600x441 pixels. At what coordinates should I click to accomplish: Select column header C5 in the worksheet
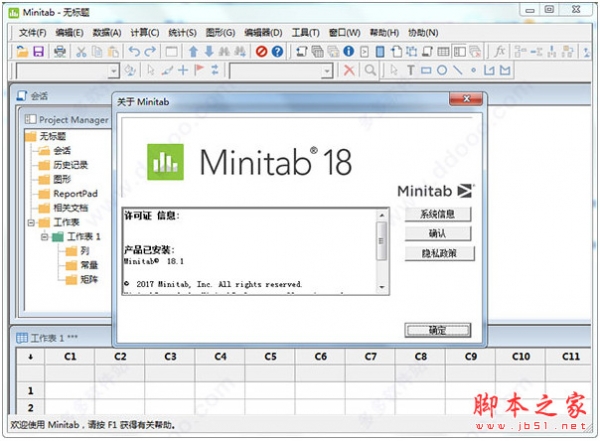click(x=270, y=357)
